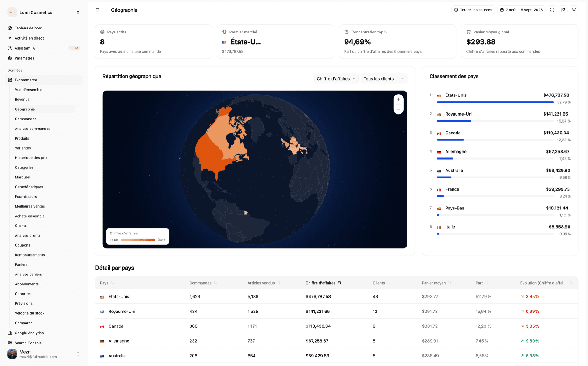588x366 pixels.
Task: Click the flag icon in header
Action: pos(563,10)
